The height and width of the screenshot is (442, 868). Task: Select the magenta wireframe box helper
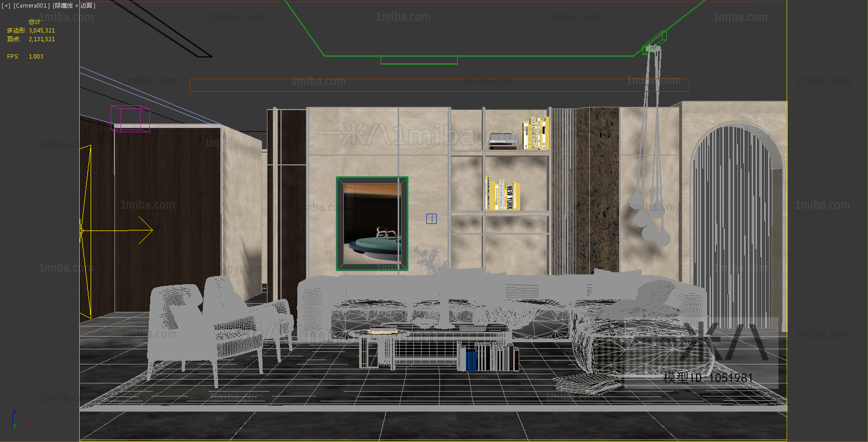130,118
